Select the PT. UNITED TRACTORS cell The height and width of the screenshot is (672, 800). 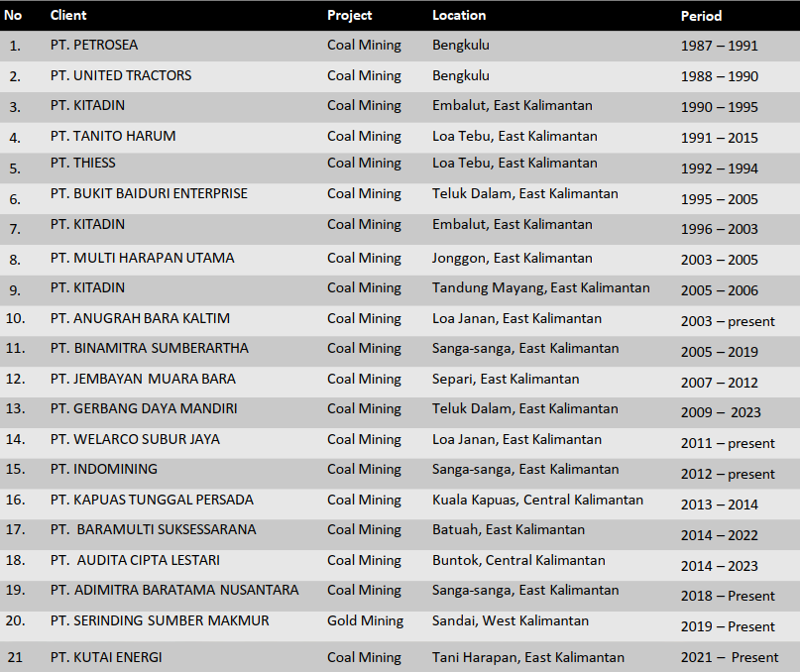pyautogui.click(x=121, y=76)
